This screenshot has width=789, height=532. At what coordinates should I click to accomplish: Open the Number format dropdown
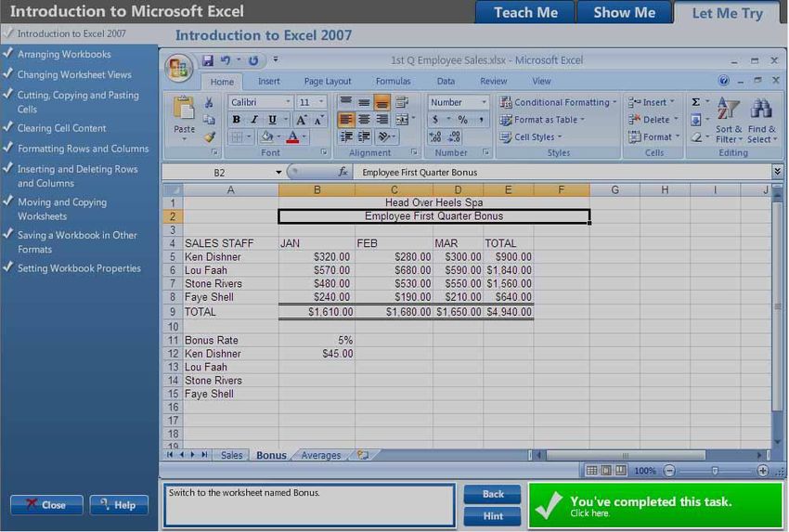pos(484,102)
